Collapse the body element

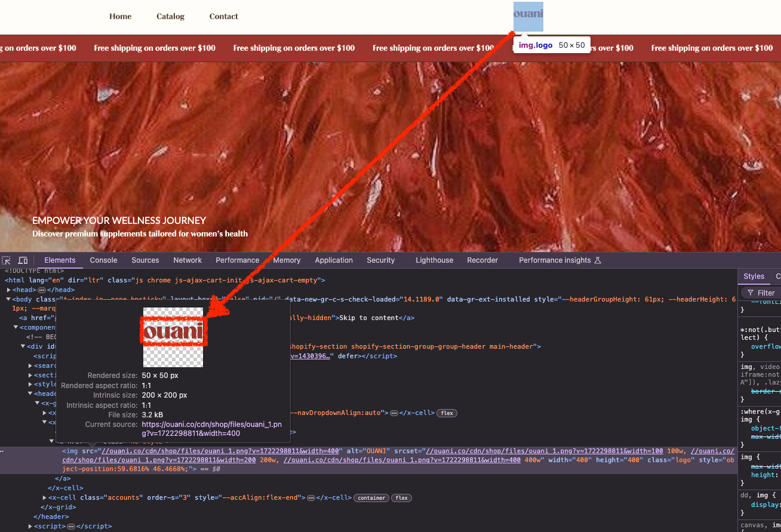pyautogui.click(x=8, y=299)
